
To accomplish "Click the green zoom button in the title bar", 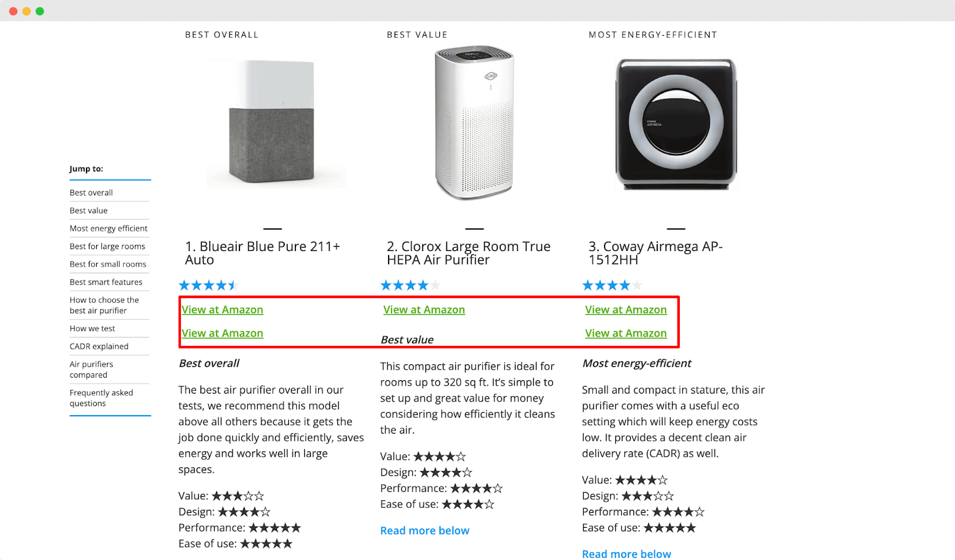I will (x=39, y=11).
